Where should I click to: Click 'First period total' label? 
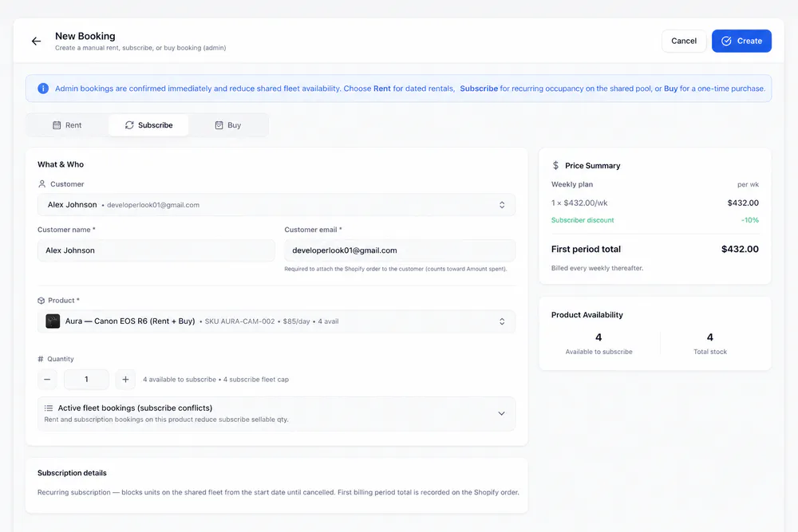tap(586, 249)
